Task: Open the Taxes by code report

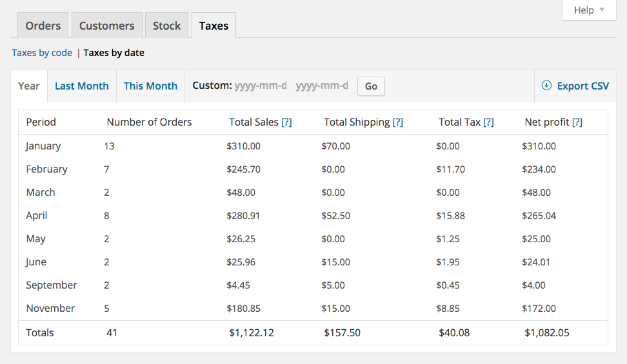Action: pyautogui.click(x=42, y=53)
